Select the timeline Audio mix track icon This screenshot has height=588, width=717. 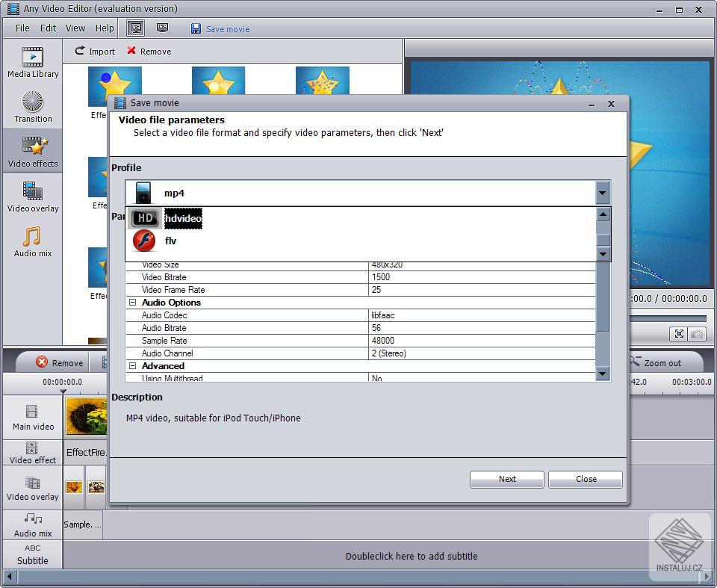[33, 519]
